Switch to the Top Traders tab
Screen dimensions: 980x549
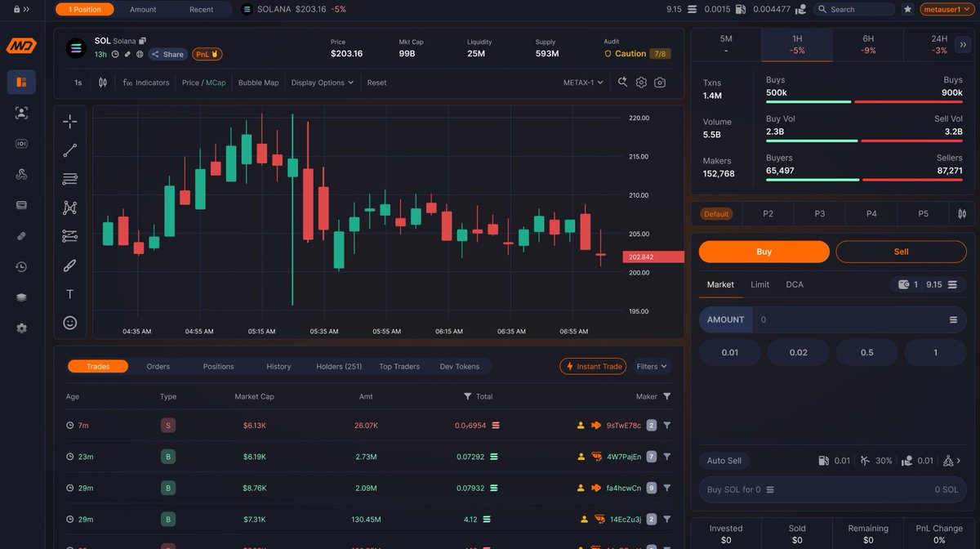point(399,366)
